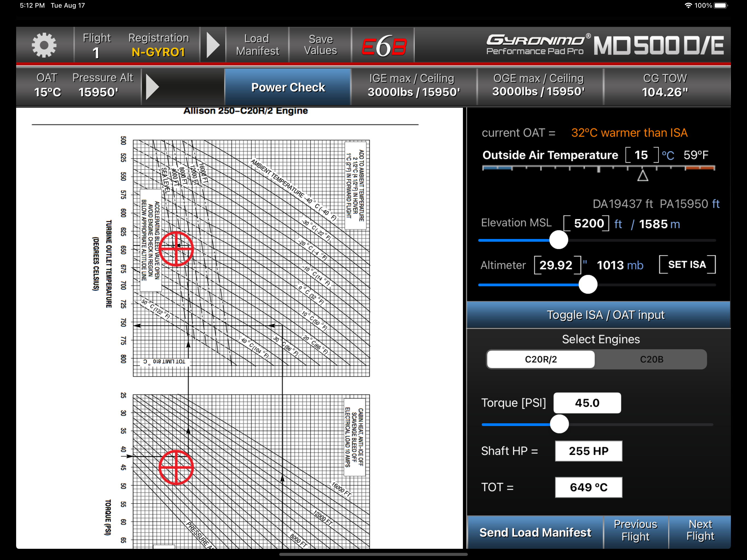Tap Load Manifest in top bar

[x=257, y=45]
